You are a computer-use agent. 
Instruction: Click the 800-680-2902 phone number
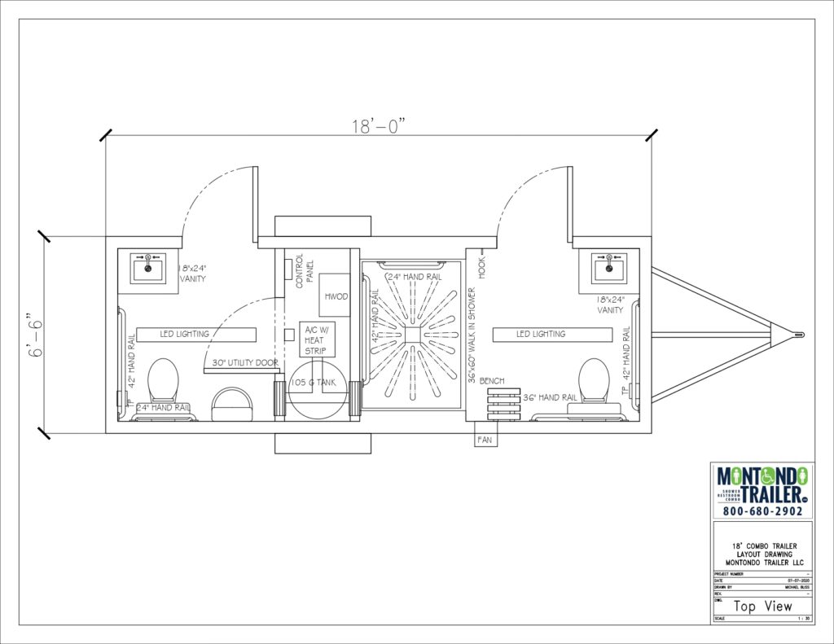click(x=762, y=511)
